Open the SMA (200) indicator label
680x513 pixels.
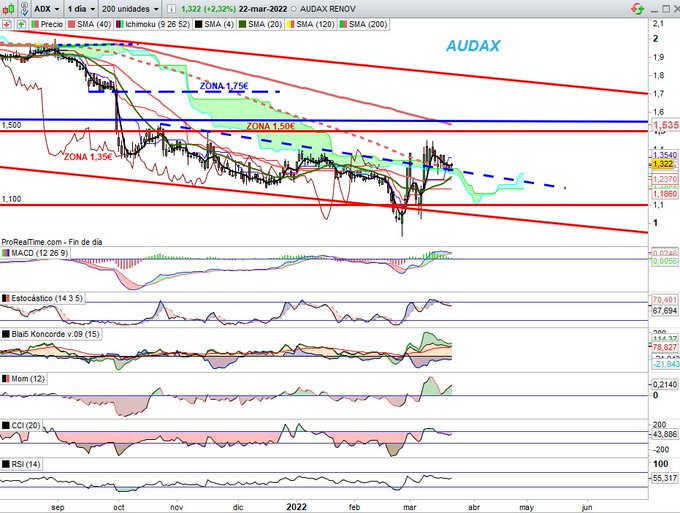click(363, 24)
